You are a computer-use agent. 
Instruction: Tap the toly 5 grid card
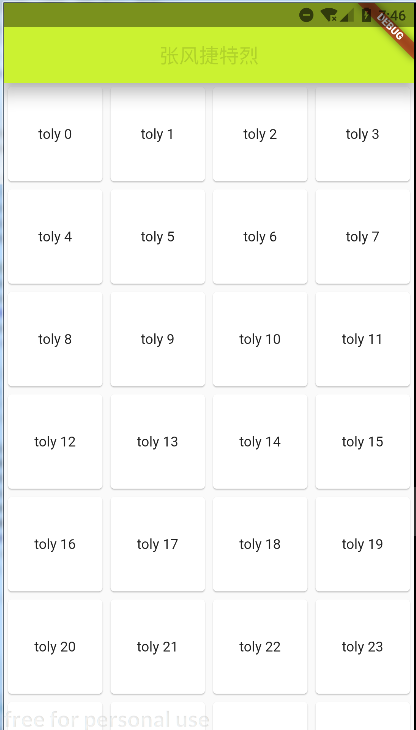pyautogui.click(x=158, y=237)
